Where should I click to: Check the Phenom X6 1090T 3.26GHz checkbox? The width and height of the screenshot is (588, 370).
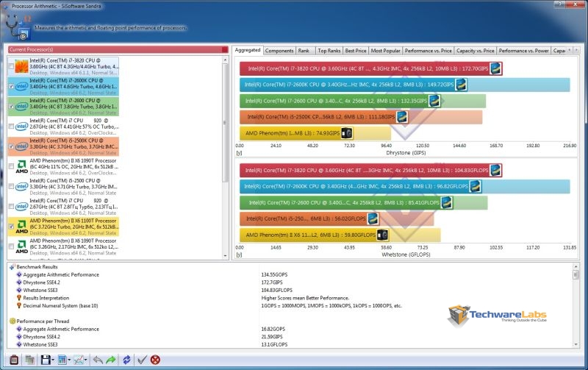11,246
